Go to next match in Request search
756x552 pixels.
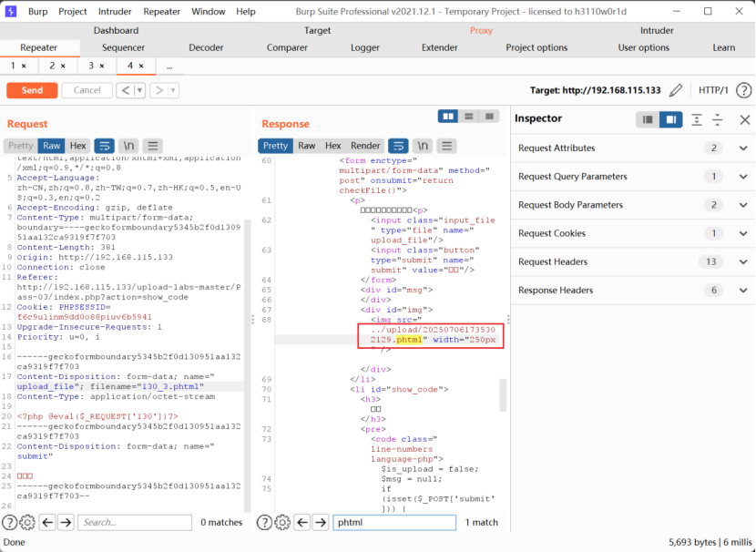tap(66, 522)
